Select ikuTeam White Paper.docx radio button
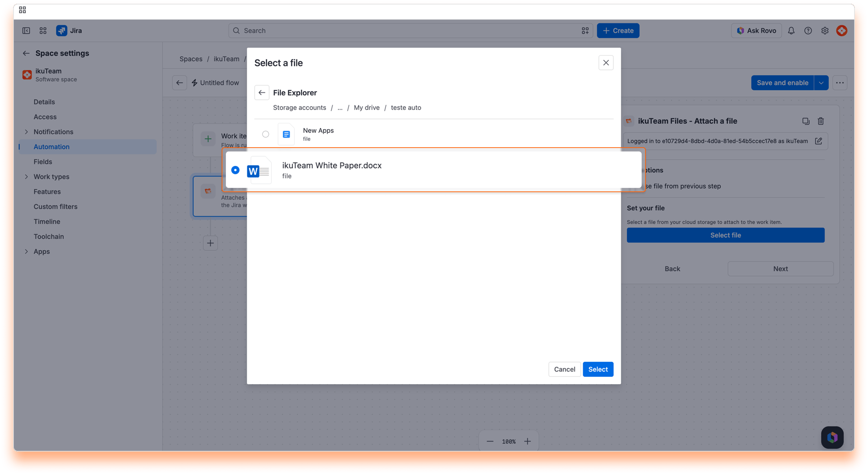Image resolution: width=868 pixels, height=474 pixels. [235, 170]
